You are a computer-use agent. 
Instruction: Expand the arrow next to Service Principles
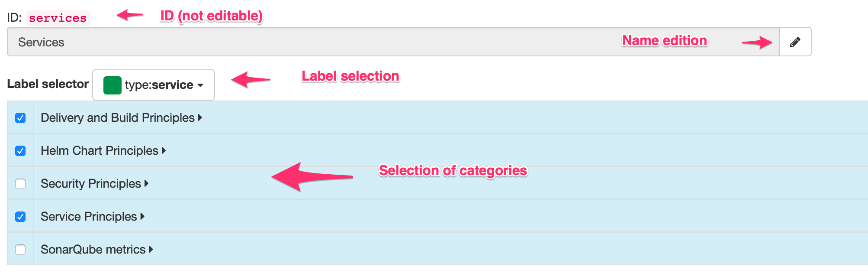pos(142,216)
